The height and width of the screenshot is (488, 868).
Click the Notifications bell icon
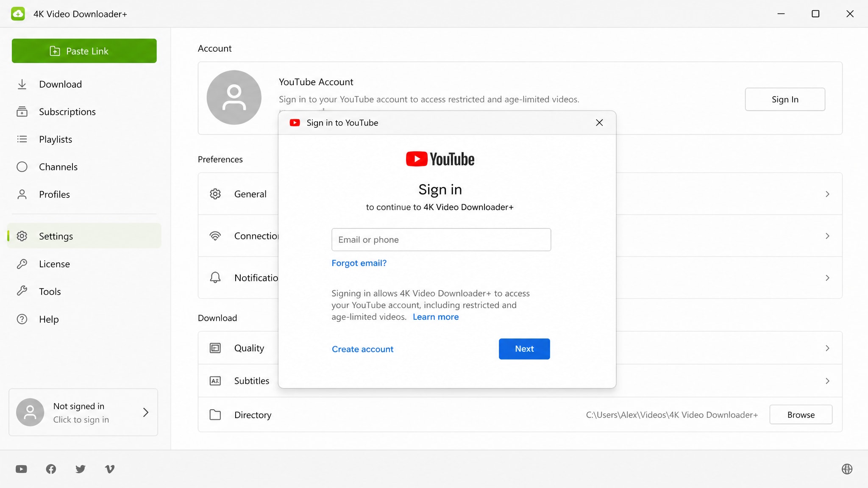[x=215, y=277]
